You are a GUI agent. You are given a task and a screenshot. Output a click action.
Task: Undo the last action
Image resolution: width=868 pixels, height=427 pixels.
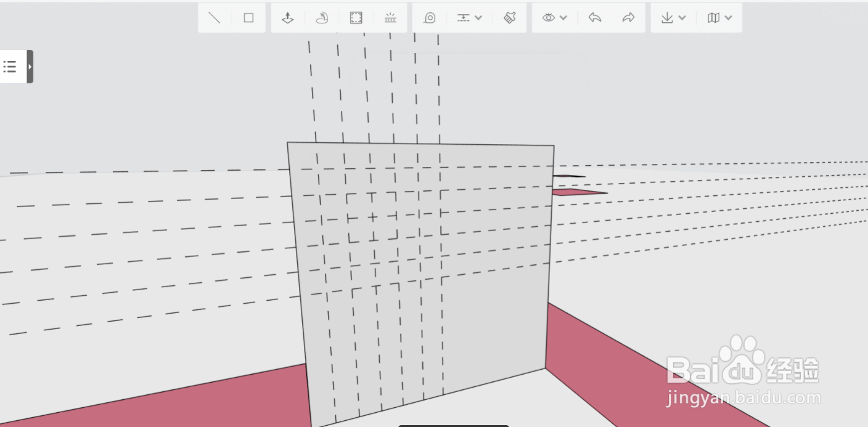595,18
